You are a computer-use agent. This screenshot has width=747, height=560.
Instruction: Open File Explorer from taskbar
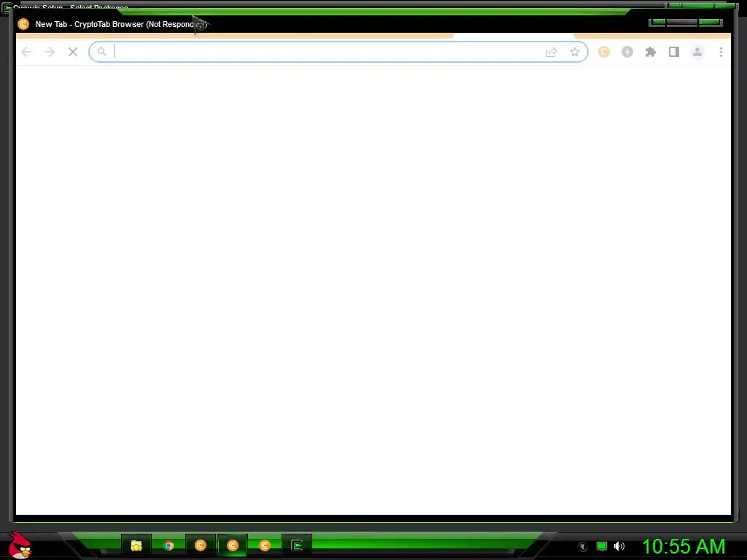pos(136,545)
